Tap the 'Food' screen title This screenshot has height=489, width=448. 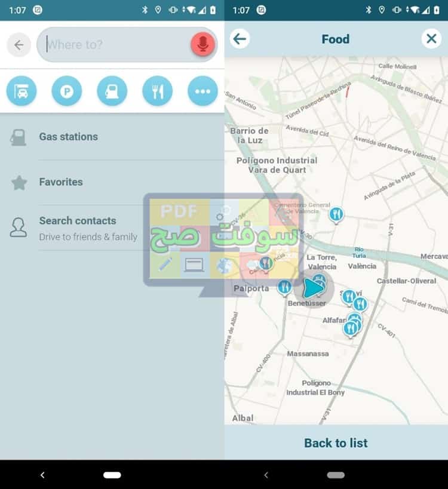point(335,39)
